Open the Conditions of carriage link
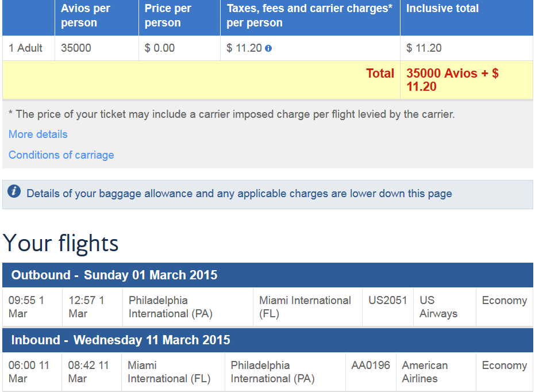Screen dimensions: 535x392 (x=61, y=155)
